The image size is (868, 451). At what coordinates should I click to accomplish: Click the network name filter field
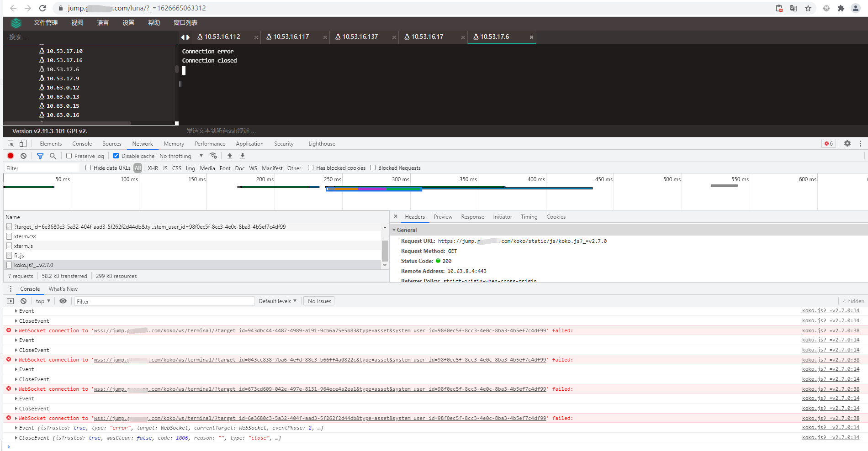click(42, 168)
